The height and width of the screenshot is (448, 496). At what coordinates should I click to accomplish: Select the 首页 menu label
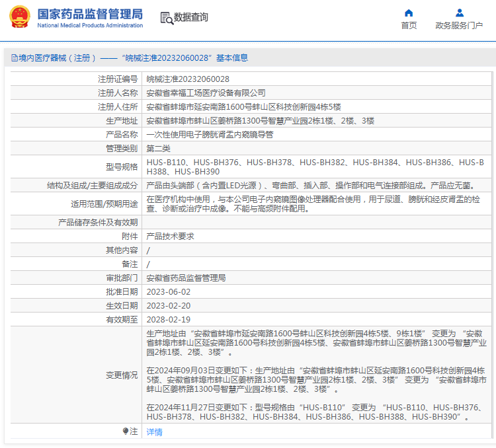coord(409,26)
